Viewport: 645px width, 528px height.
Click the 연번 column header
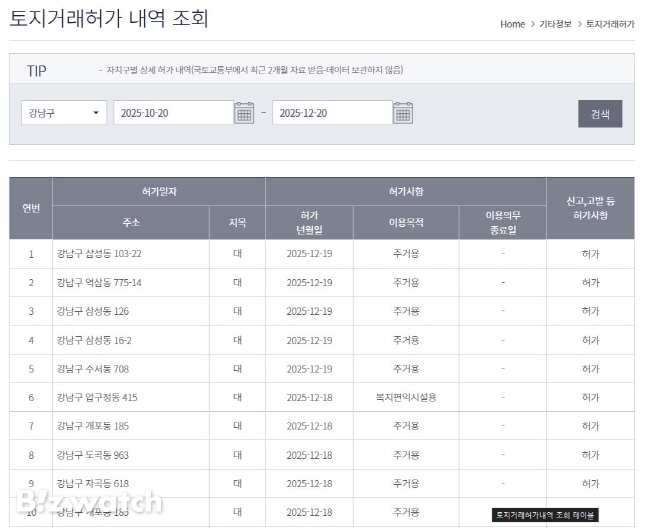click(x=31, y=207)
